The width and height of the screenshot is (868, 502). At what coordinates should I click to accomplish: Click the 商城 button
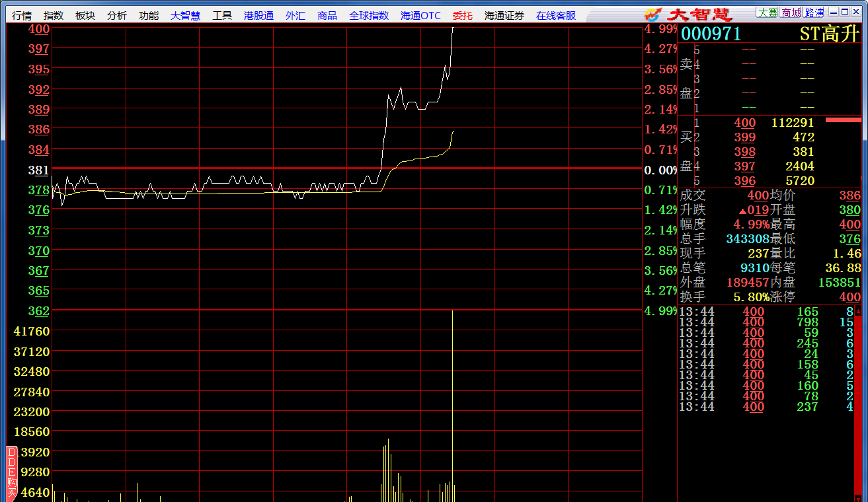click(x=791, y=13)
